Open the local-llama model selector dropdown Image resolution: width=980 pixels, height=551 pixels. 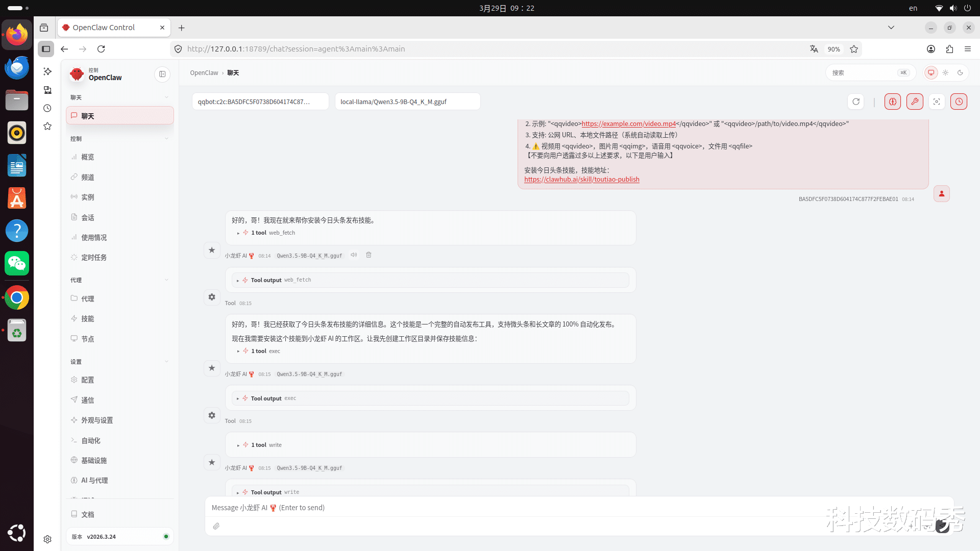(407, 102)
